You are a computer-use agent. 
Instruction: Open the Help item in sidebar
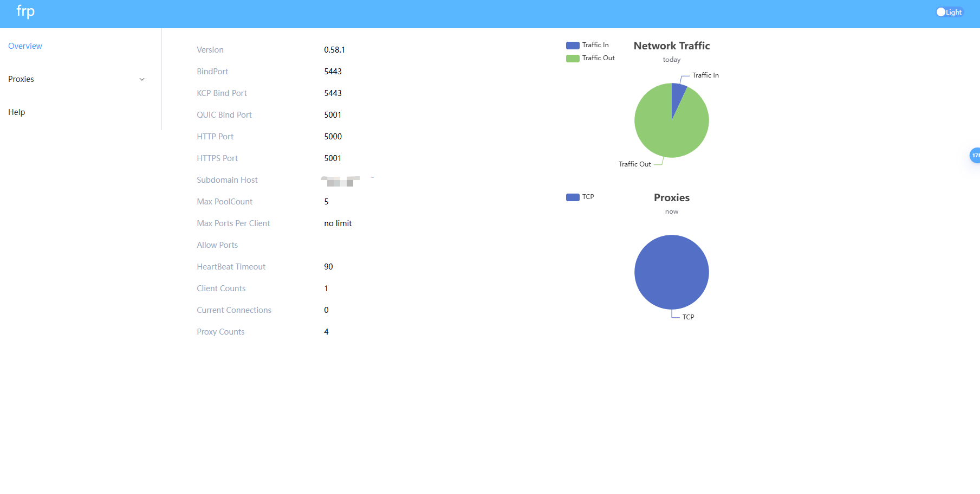pyautogui.click(x=17, y=112)
